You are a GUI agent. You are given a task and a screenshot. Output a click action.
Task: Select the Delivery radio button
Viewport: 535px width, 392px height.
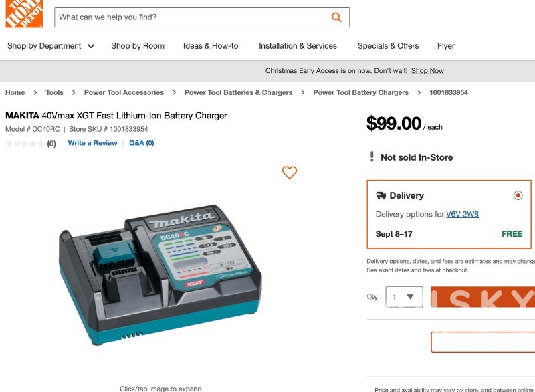coord(518,195)
